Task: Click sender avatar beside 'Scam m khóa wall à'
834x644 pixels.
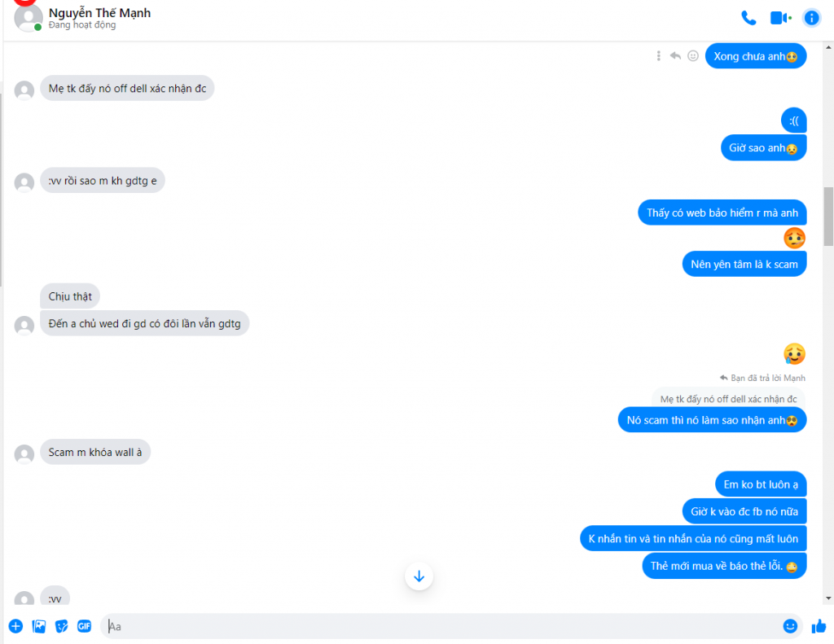Action: point(24,454)
